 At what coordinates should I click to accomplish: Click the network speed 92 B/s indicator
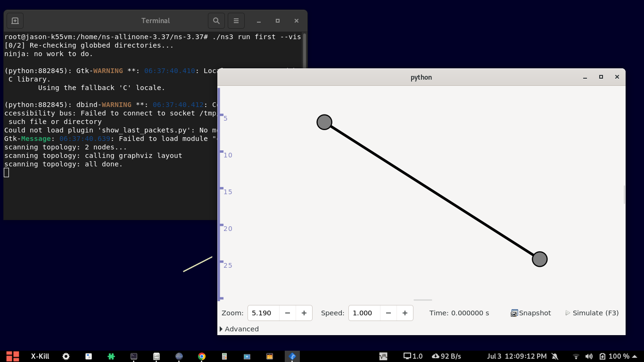coord(446,356)
